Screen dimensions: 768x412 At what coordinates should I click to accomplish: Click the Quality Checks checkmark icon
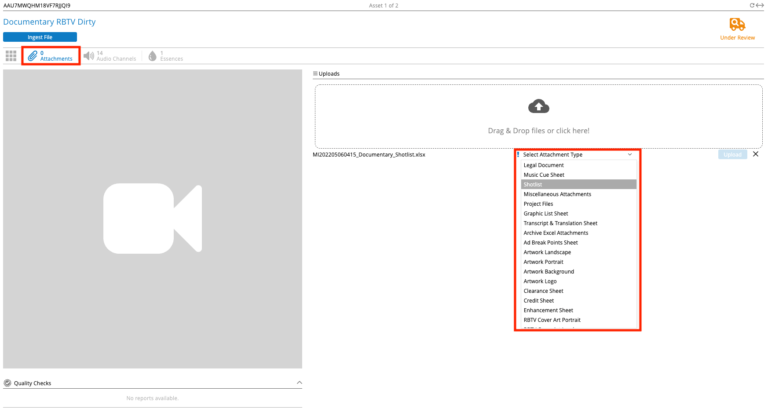7,383
